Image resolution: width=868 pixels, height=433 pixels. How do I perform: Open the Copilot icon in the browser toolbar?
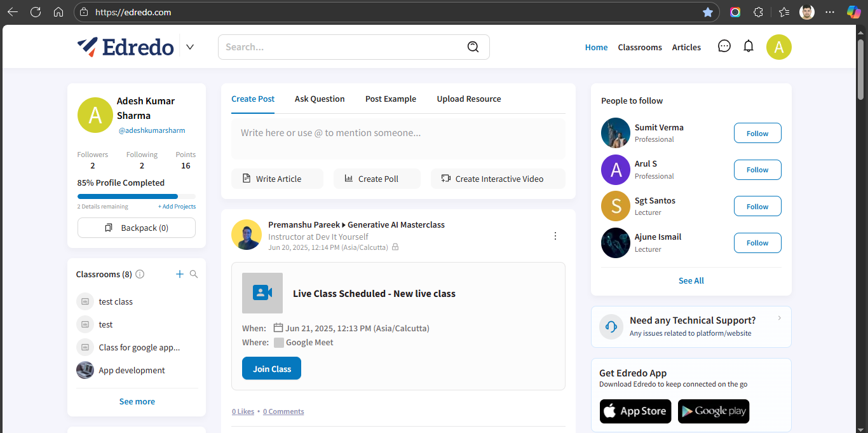coord(854,12)
